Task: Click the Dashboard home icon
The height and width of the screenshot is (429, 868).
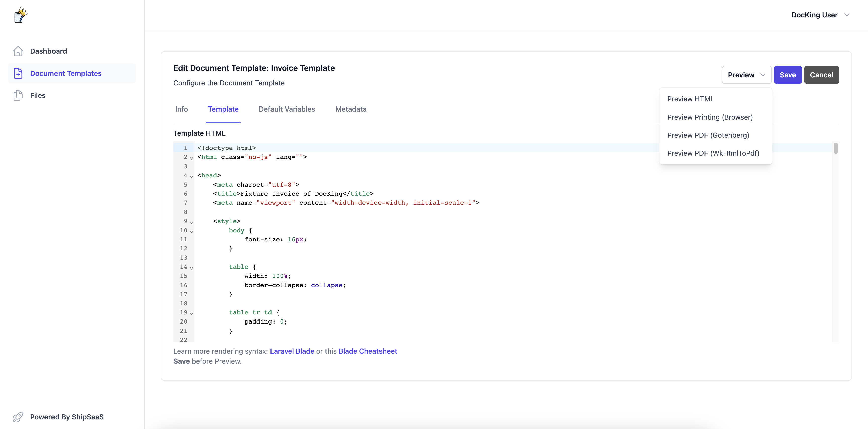Action: click(18, 51)
